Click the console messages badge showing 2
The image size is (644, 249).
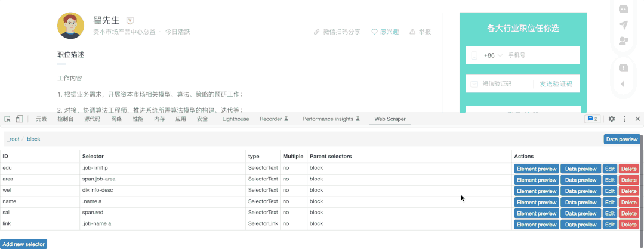coord(592,119)
